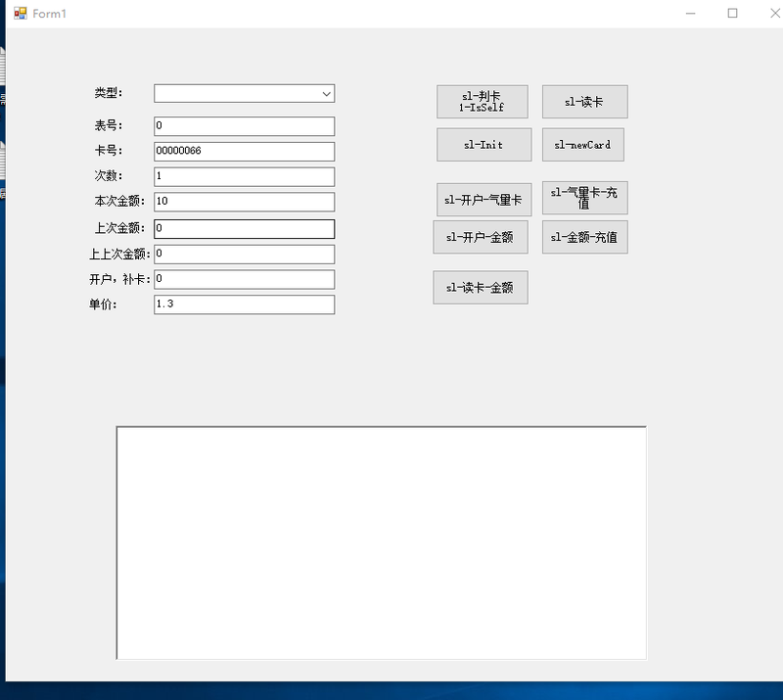Select the 上次金额 input box
Screen dimensions: 783x700
(x=244, y=229)
